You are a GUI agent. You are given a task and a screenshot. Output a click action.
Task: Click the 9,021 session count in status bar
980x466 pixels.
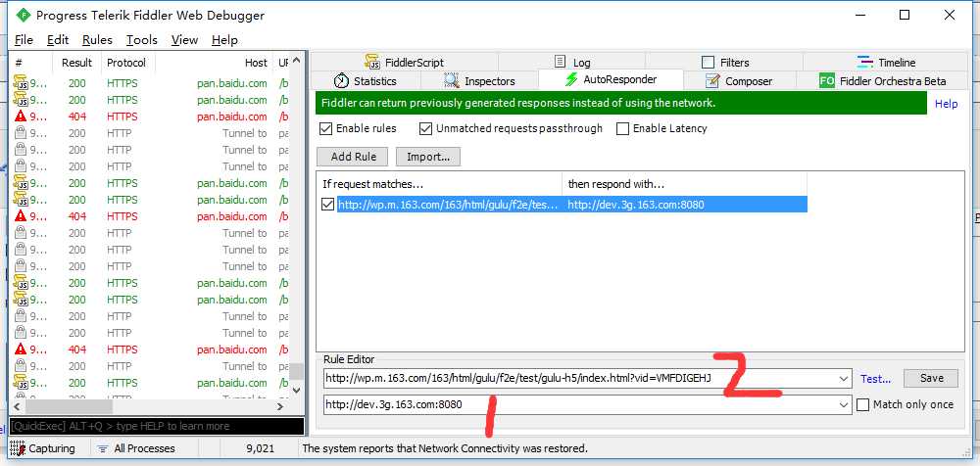pos(262,448)
